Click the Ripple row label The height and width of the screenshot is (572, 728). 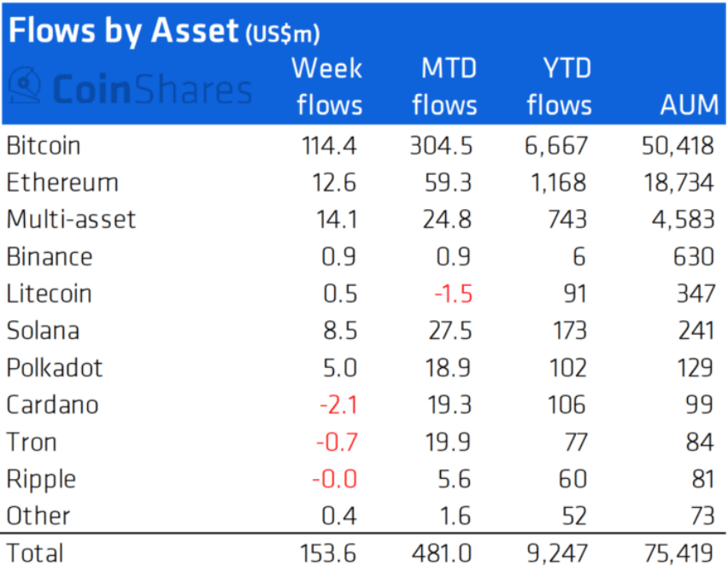coord(41,479)
